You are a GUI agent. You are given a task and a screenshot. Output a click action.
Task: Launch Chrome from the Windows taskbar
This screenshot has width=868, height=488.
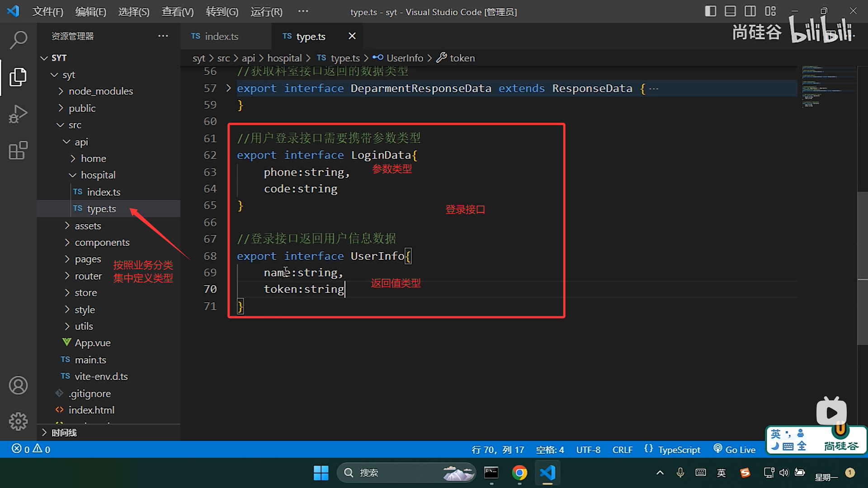click(519, 473)
